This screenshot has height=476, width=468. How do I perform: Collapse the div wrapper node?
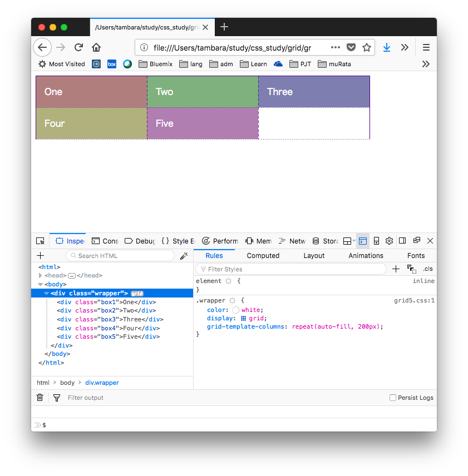point(46,293)
